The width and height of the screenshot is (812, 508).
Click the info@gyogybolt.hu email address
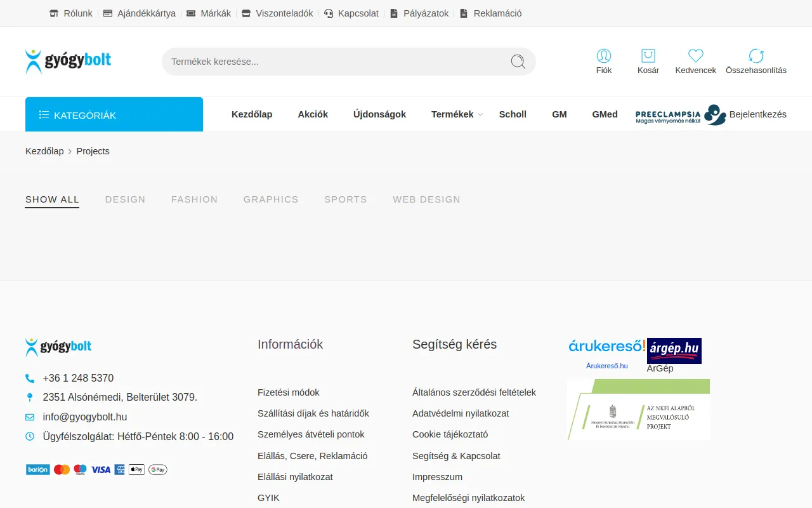85,417
